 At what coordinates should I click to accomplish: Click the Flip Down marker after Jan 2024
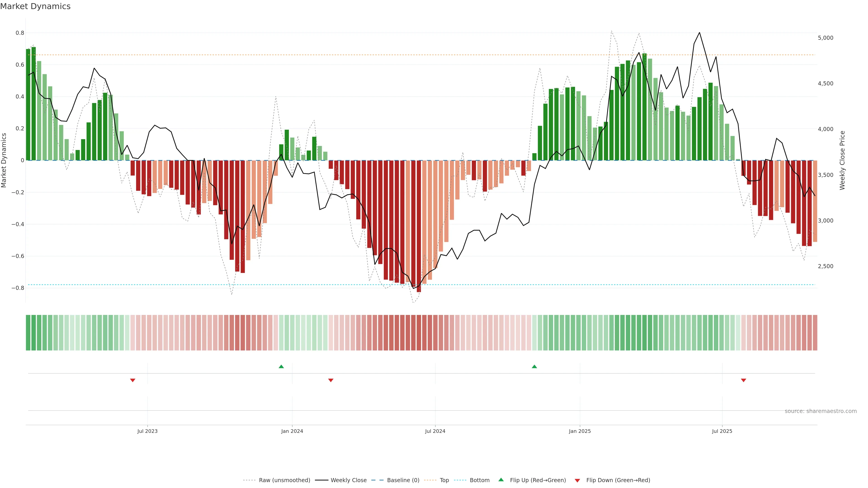point(330,380)
